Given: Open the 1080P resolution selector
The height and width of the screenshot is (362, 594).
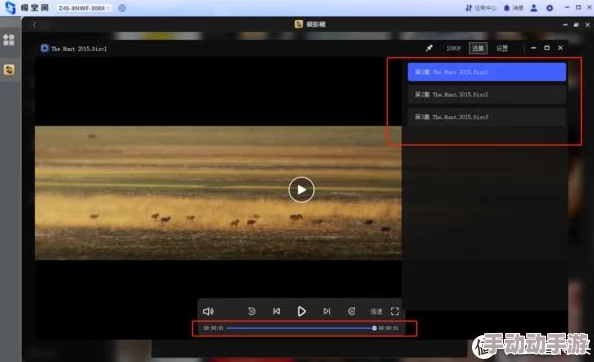Looking at the screenshot, I should coord(453,48).
